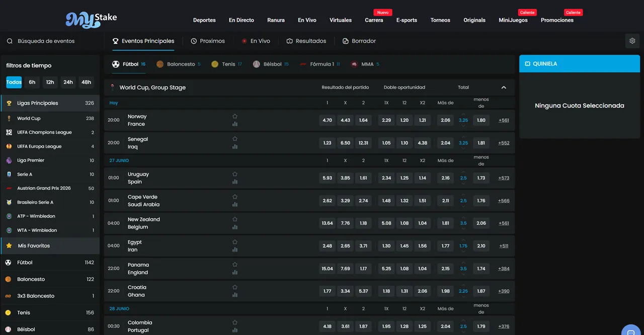Viewport: 644px width, 335px height.
Task: Decrease total line for Senegal vs Iraq
Action: coord(463,148)
